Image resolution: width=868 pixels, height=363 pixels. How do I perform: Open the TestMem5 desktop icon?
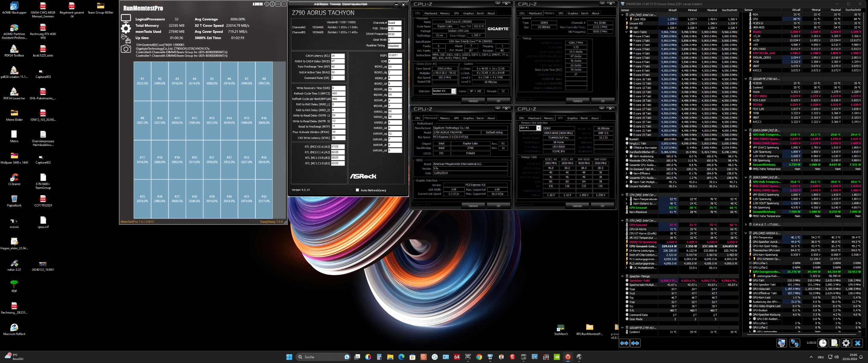[x=561, y=330]
